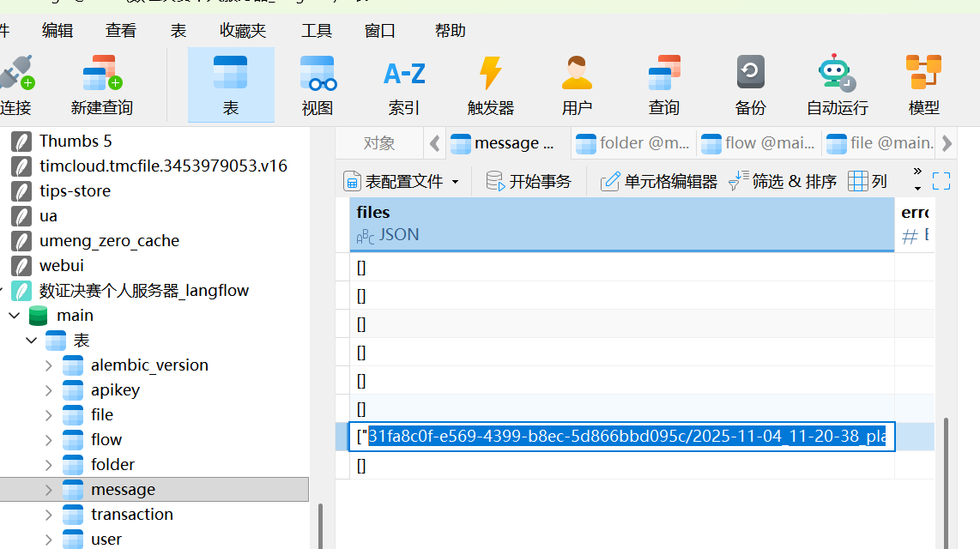Open the 用户 (User) management
Image resolution: width=980 pixels, height=549 pixels.
[577, 85]
